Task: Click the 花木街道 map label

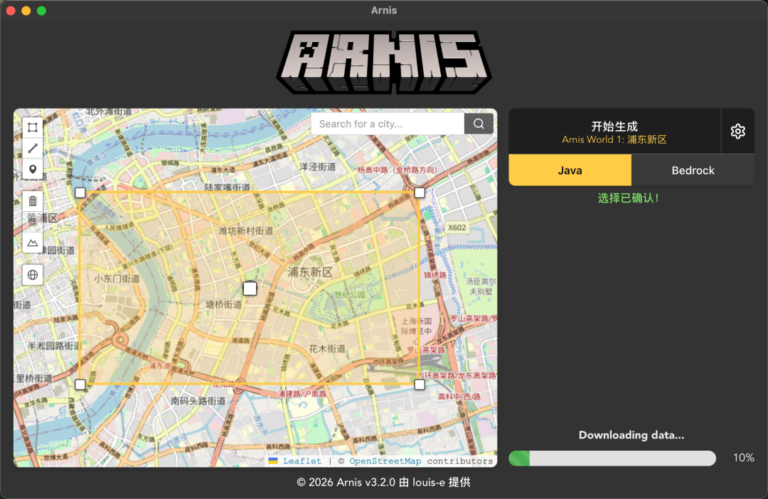Action: (327, 349)
